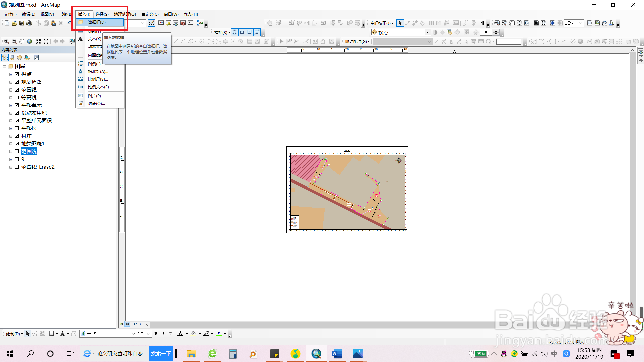Uncheck the 规划道路 layer checkbox
644x362 pixels.
(x=17, y=82)
